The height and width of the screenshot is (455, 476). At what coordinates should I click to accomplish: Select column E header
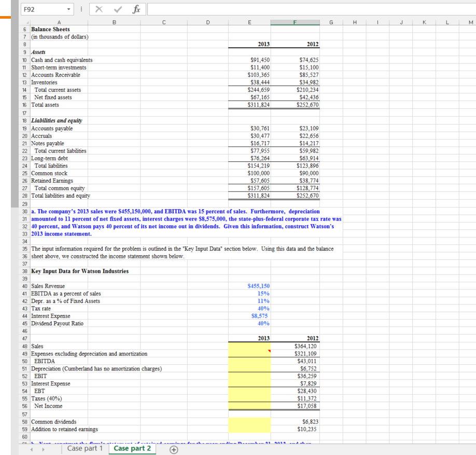tap(249, 22)
